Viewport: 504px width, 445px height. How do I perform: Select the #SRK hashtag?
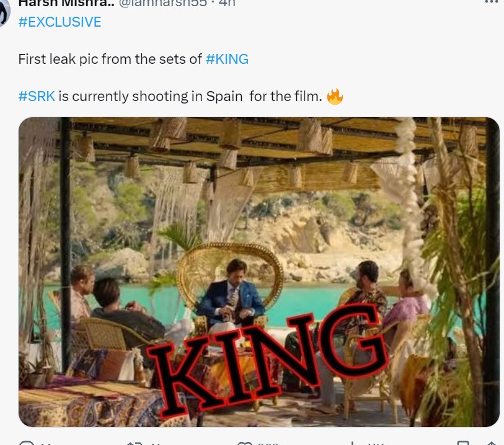37,97
